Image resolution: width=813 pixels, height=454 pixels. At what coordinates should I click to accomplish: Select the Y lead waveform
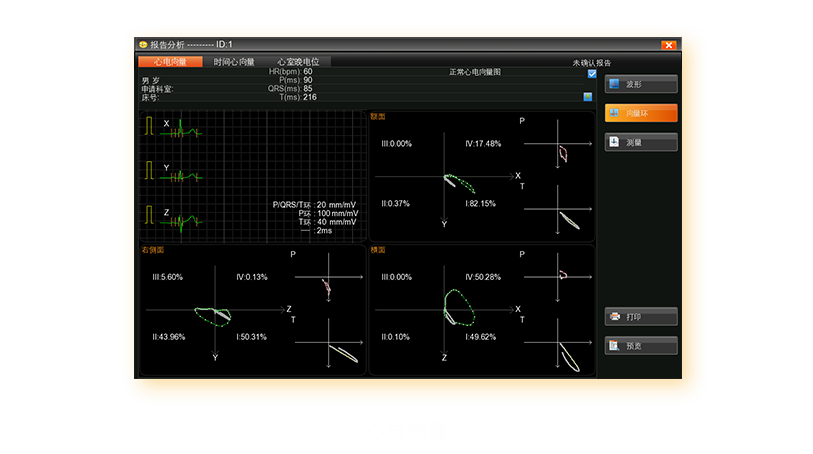[x=180, y=175]
